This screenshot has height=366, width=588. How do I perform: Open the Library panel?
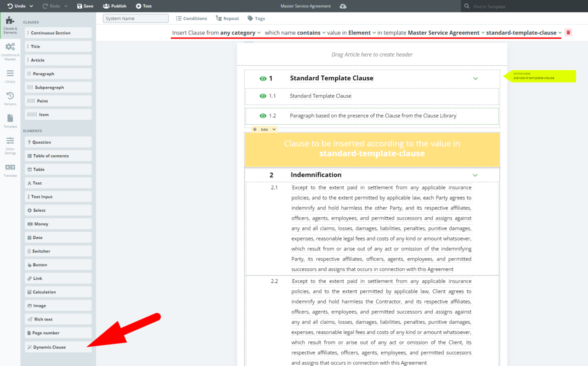10,76
